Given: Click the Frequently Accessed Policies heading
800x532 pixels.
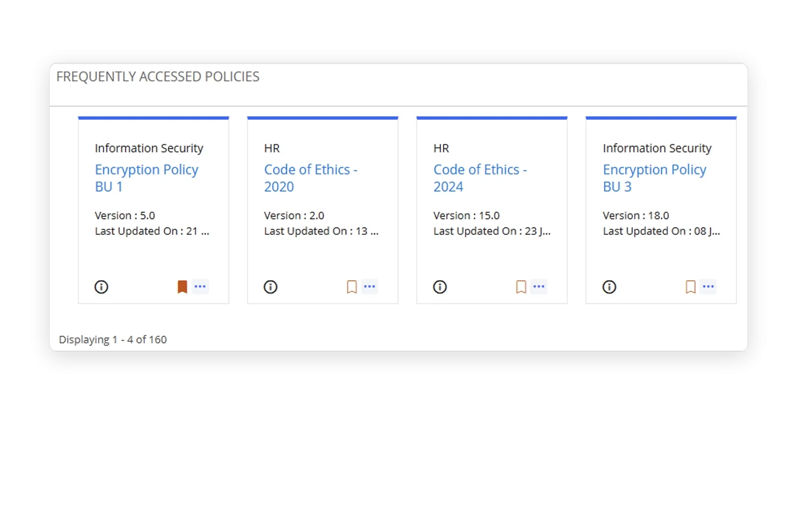Looking at the screenshot, I should (x=158, y=77).
